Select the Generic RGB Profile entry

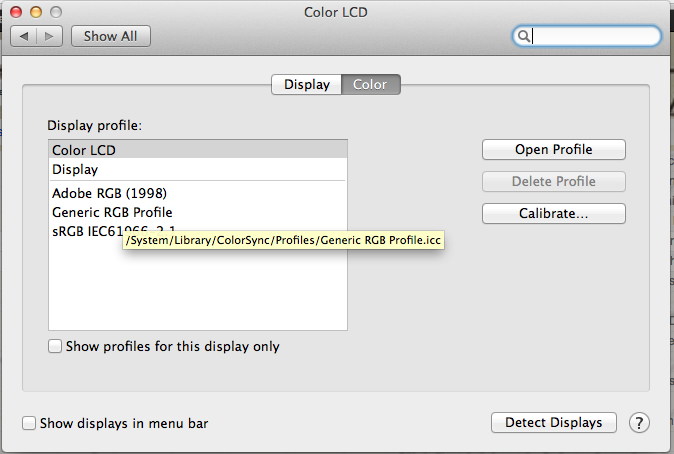click(x=112, y=212)
